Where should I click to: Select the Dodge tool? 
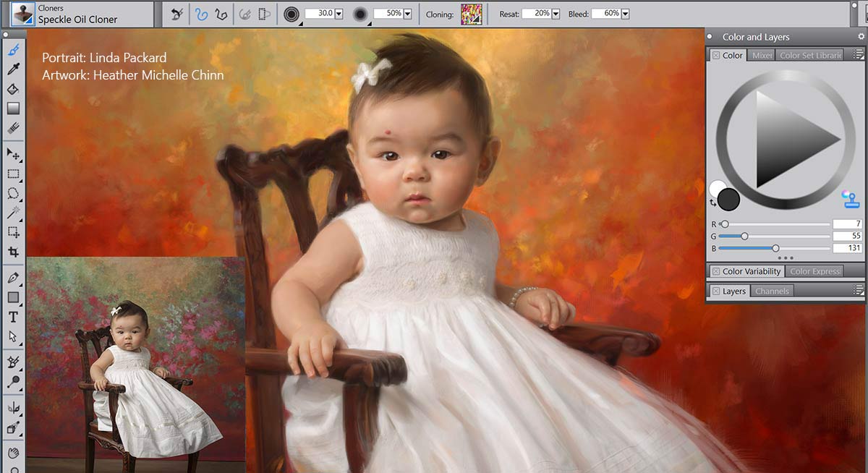click(x=13, y=382)
